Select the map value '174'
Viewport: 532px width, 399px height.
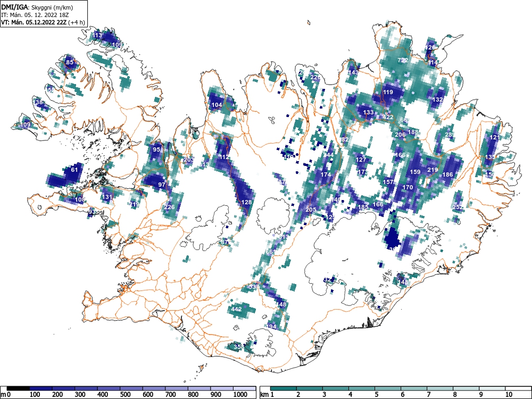[x=326, y=174]
